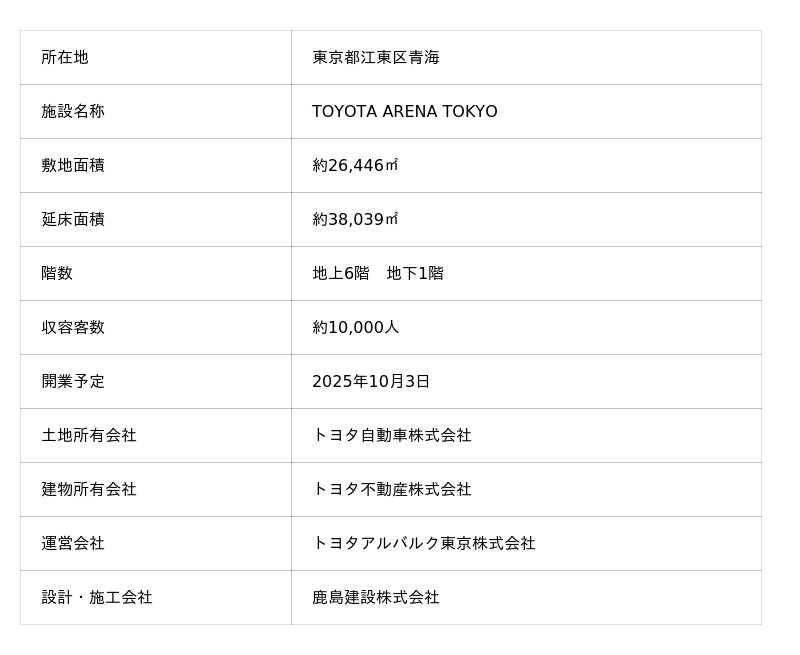Select the date 2025年10月3日
Screen dimensions: 800x655
pos(371,381)
